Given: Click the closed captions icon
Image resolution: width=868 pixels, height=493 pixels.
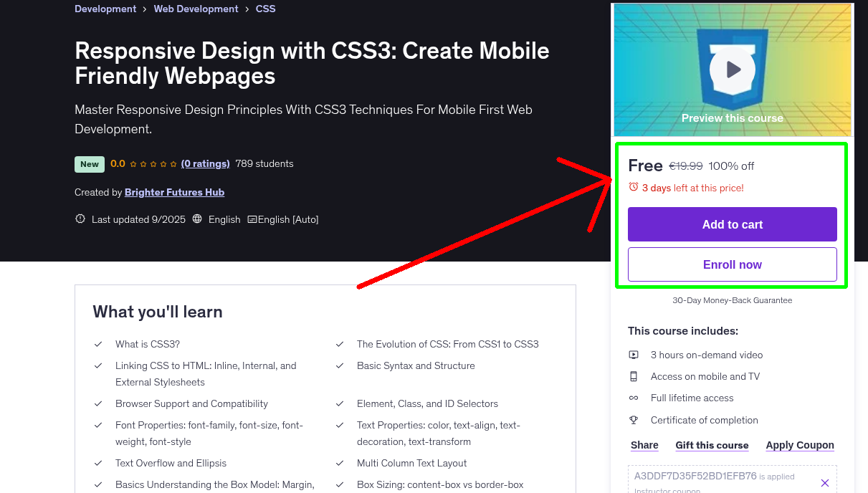Looking at the screenshot, I should (252, 219).
